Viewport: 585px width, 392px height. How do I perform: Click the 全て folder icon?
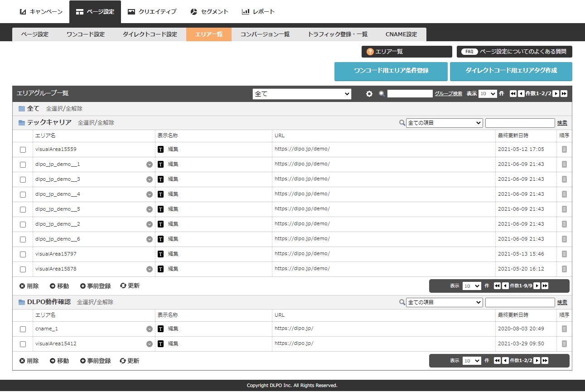click(x=22, y=109)
